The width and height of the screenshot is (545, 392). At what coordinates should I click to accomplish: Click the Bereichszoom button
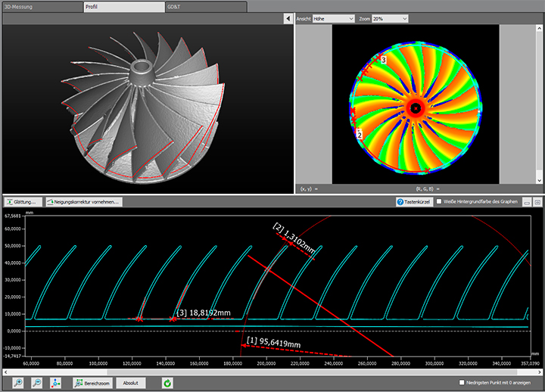pyautogui.click(x=92, y=383)
